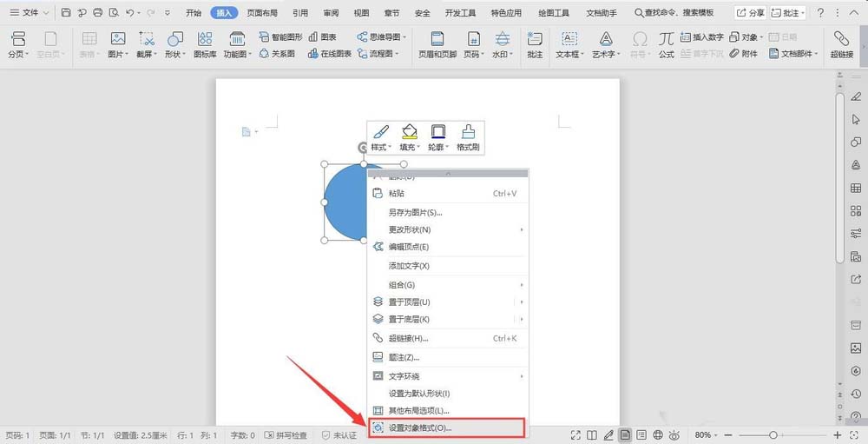
Task: Switch to the 引用 references tab
Action: pyautogui.click(x=300, y=12)
